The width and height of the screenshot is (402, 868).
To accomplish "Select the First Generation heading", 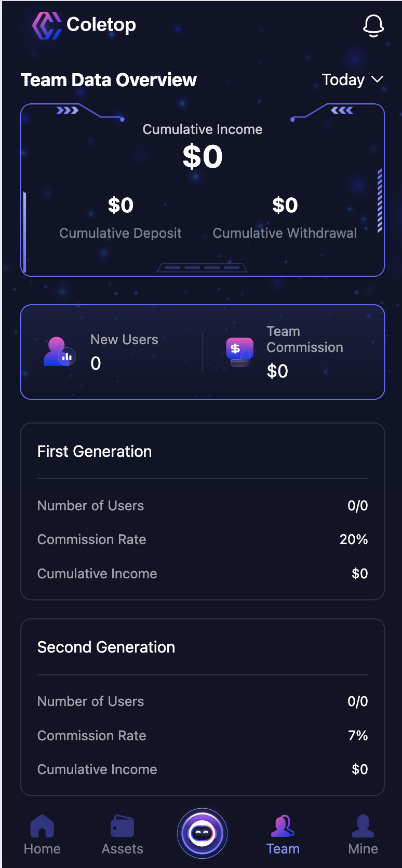I will click(x=95, y=452).
